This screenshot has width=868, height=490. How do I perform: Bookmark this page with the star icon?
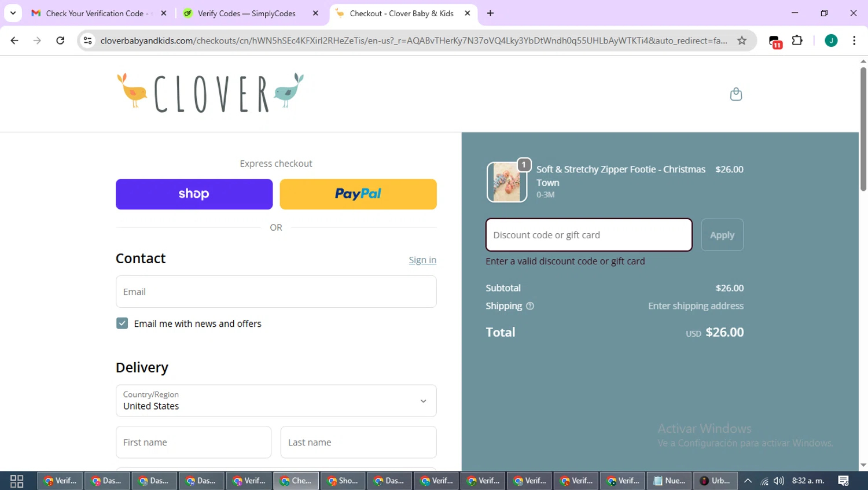tap(742, 40)
